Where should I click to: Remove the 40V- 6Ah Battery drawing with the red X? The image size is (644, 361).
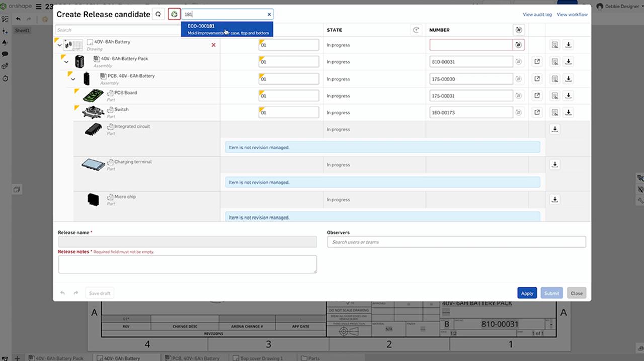(213, 45)
